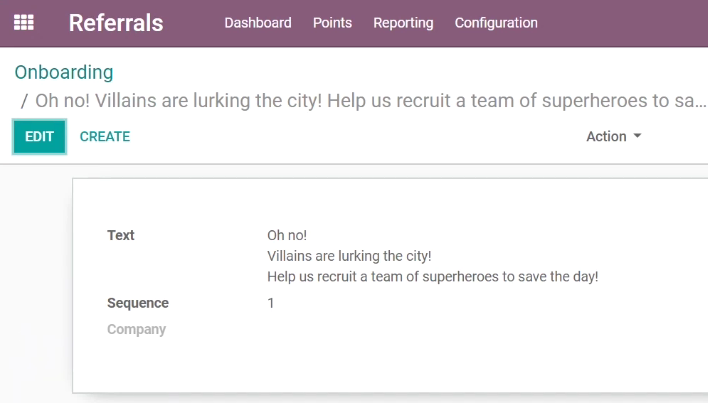Open the Configuration menu
This screenshot has width=708, height=403.
[x=496, y=23]
